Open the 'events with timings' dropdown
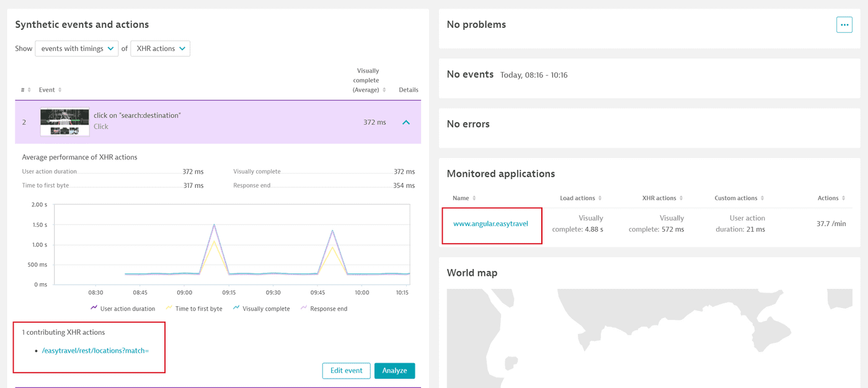The width and height of the screenshot is (868, 388). click(x=76, y=48)
